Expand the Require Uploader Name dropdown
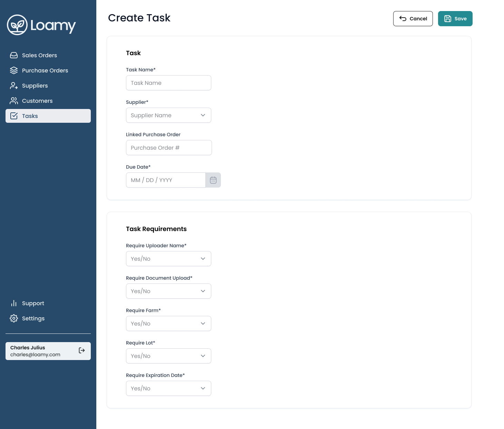504x429 pixels. [x=168, y=259]
